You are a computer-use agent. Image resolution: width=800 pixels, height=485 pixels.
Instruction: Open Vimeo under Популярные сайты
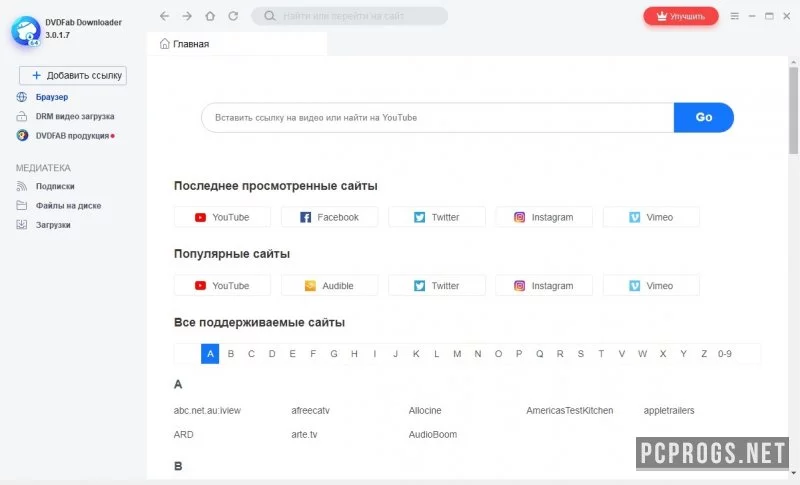(x=651, y=286)
